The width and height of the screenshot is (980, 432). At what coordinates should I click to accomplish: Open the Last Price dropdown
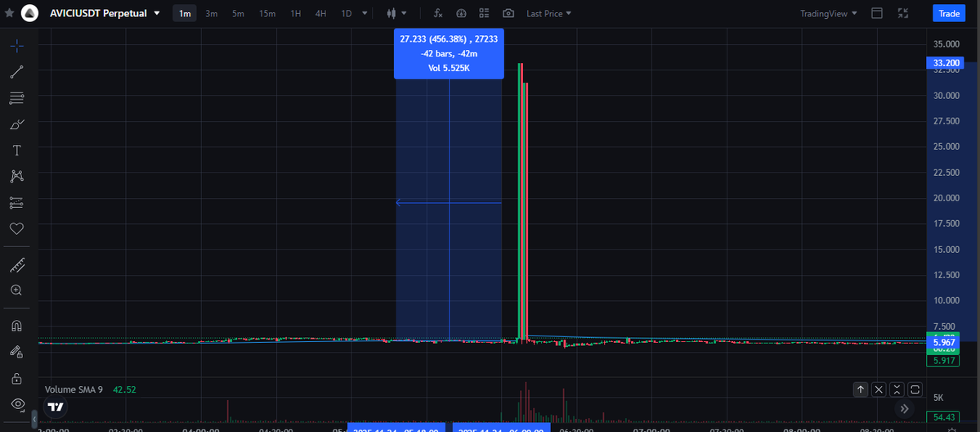(x=548, y=13)
